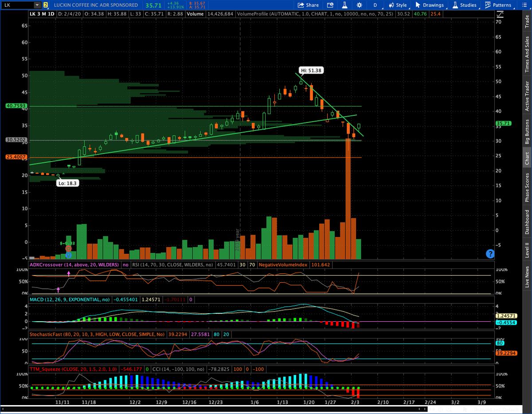532x414 pixels.
Task: Open the list menu icon after Patterns
Action: (x=524, y=5)
